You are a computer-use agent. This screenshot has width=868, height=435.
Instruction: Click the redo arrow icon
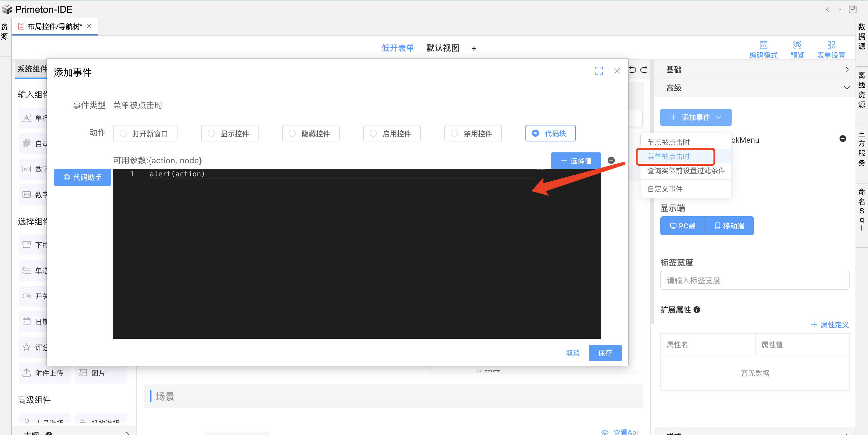(x=644, y=70)
